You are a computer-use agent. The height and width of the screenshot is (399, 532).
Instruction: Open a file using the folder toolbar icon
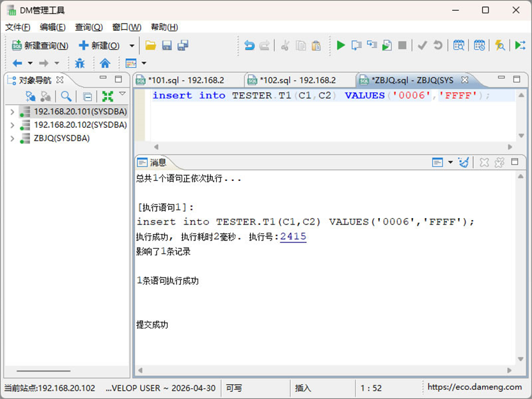click(x=150, y=46)
